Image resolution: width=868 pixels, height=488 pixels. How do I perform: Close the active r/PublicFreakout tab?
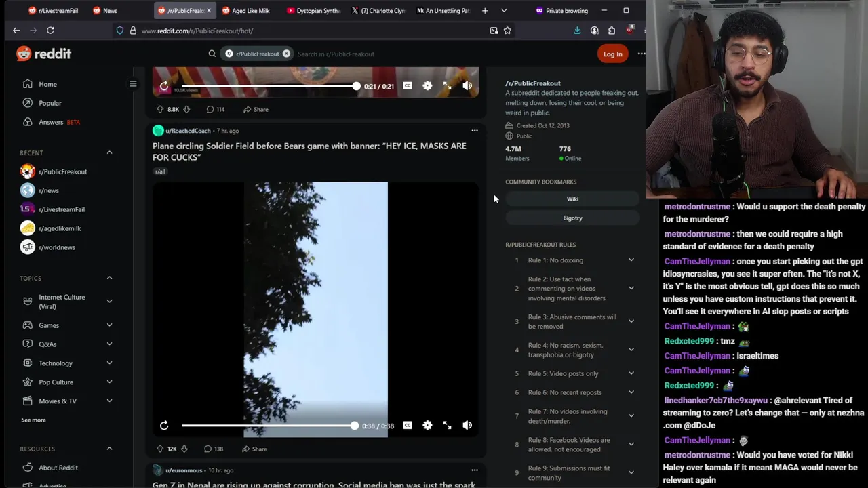[x=208, y=11]
